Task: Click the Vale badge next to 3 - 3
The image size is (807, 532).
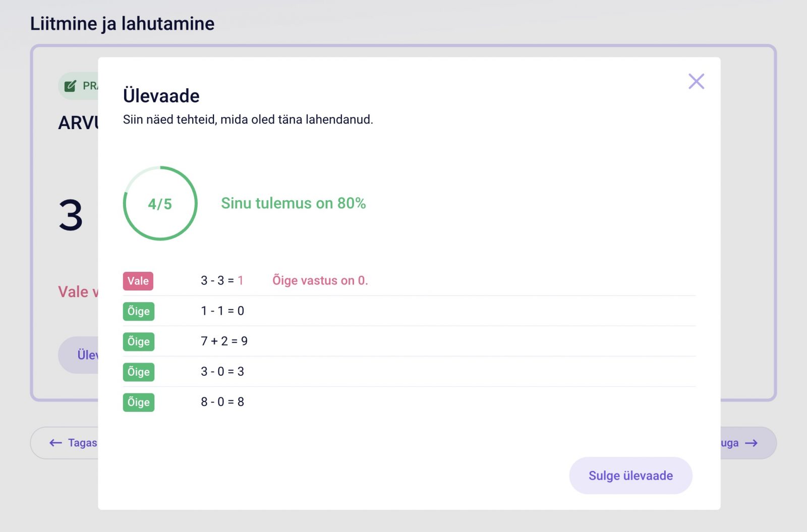Action: tap(138, 281)
